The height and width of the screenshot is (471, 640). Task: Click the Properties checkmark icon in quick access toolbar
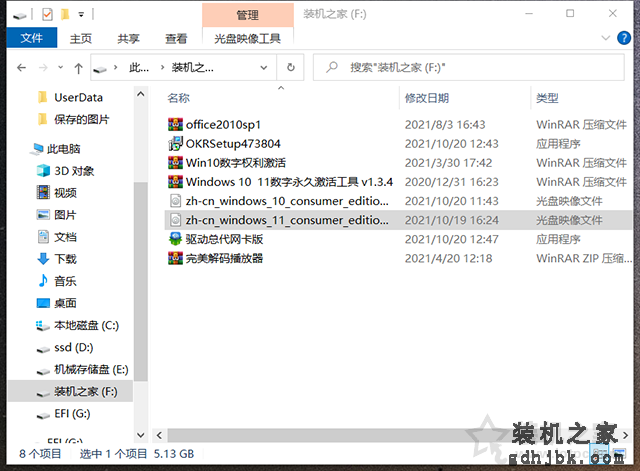(x=47, y=15)
